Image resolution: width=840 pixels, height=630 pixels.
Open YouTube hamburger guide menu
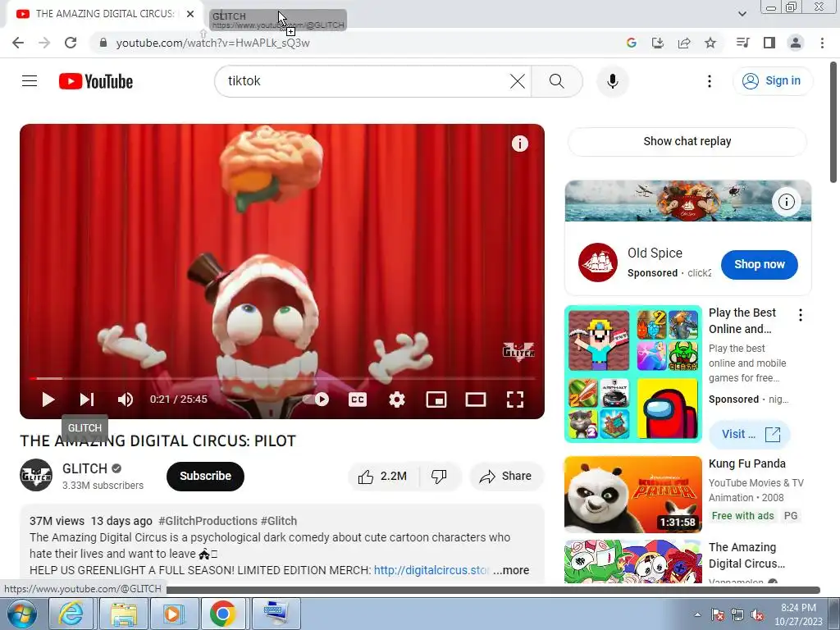pyautogui.click(x=30, y=81)
